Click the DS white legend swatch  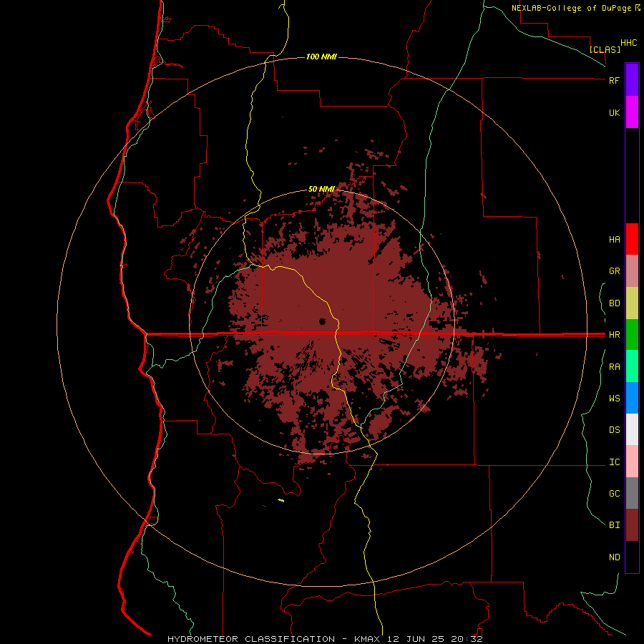point(632,429)
